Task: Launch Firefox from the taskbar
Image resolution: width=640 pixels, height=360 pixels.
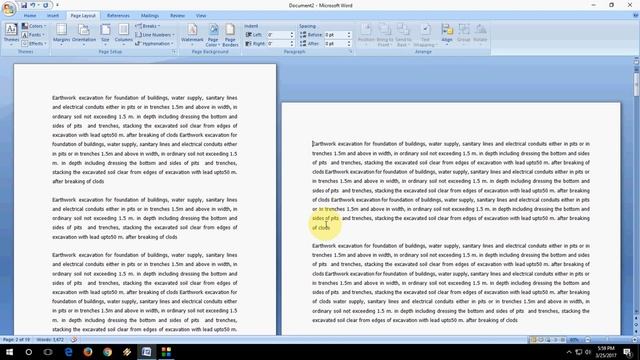Action: point(88,352)
